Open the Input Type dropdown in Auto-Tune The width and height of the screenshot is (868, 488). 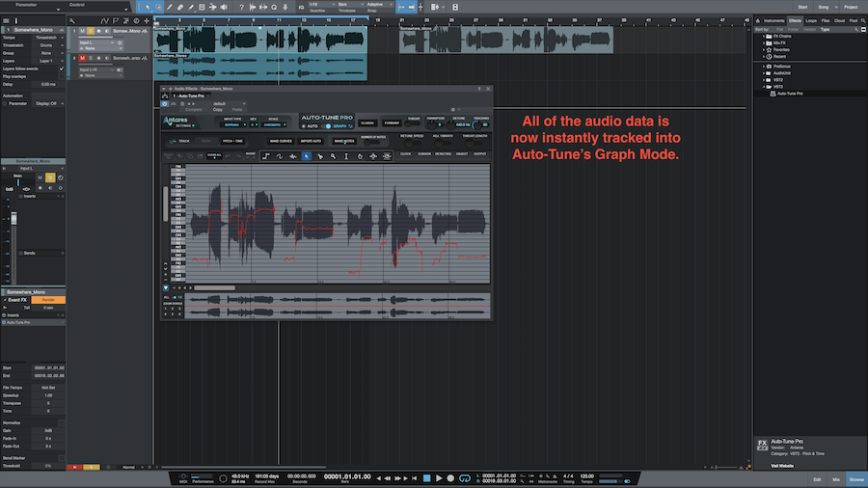pos(232,124)
